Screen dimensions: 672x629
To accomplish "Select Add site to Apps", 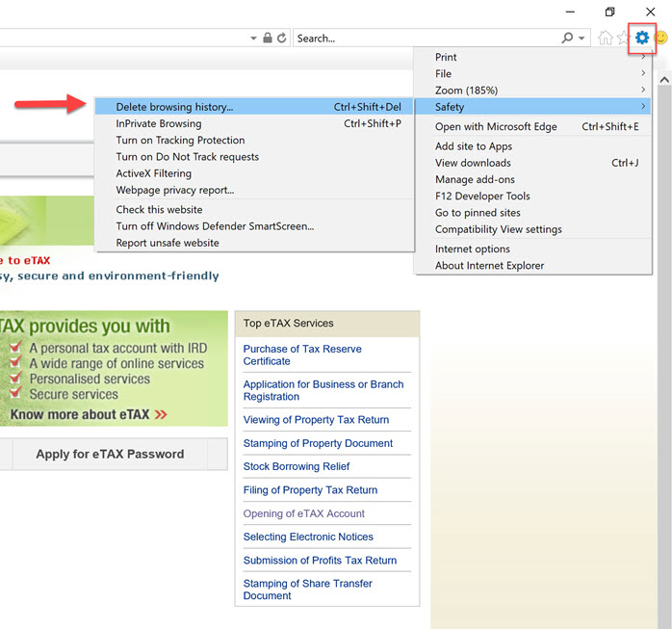I will pos(533,146).
